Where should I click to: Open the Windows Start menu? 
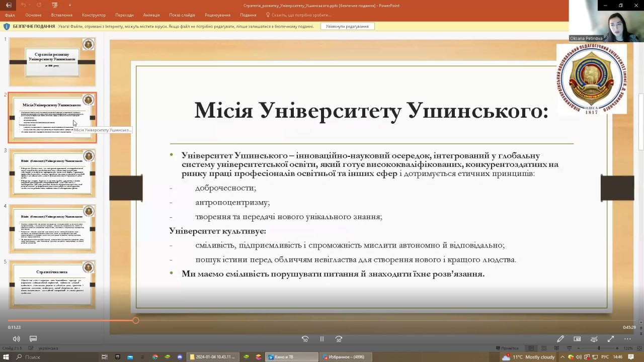coord(7,357)
